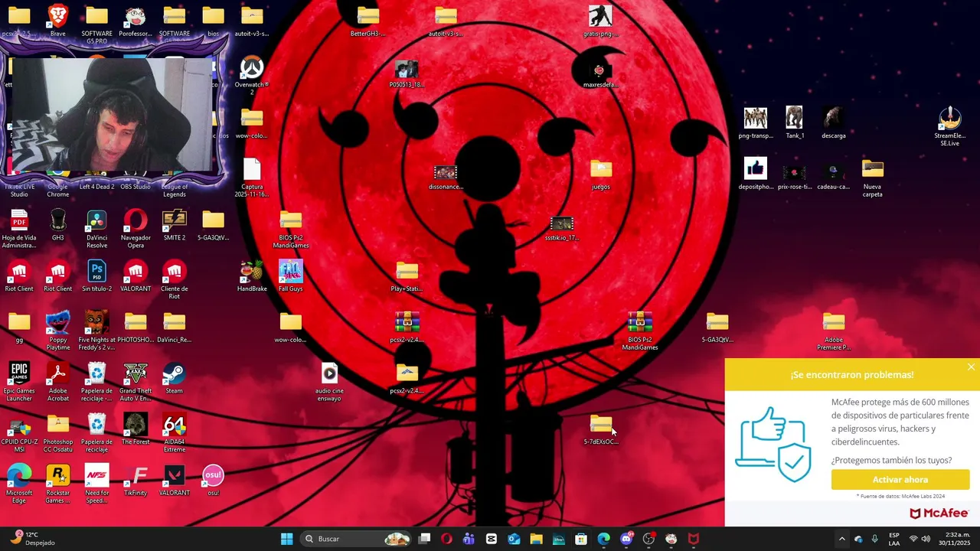The image size is (980, 551).
Task: Open the clock and date panel
Action: click(x=956, y=539)
